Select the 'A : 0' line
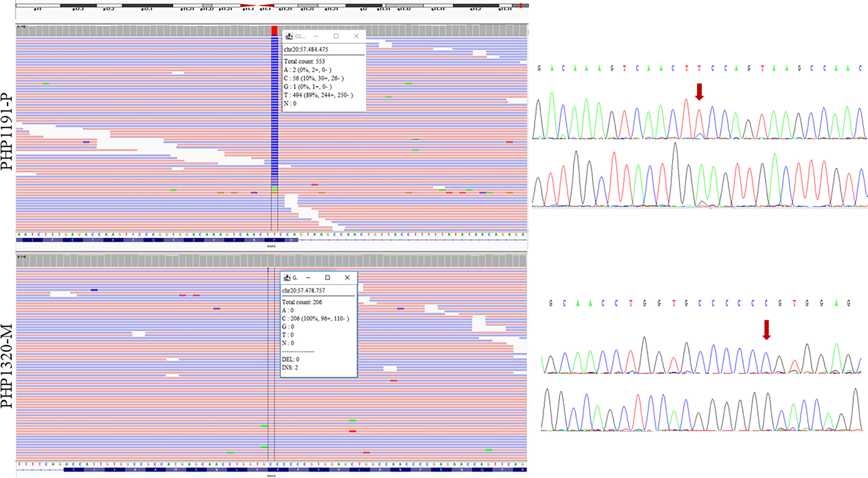This screenshot has width=868, height=478. 288,310
